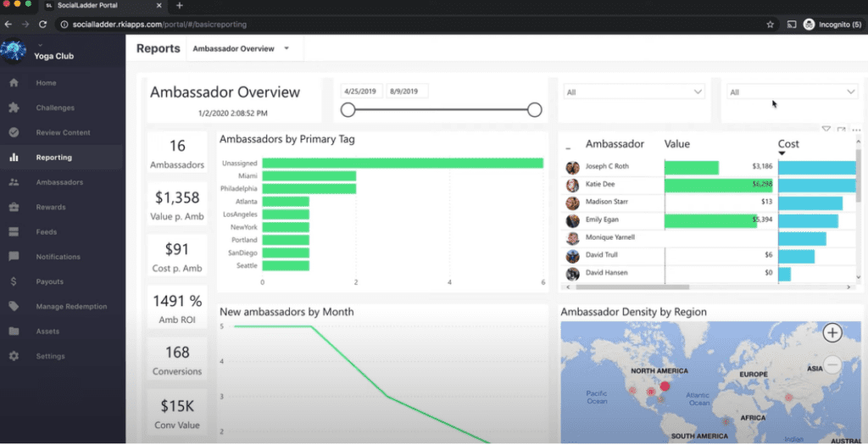
Task: Go to the Feeds section
Action: click(47, 232)
